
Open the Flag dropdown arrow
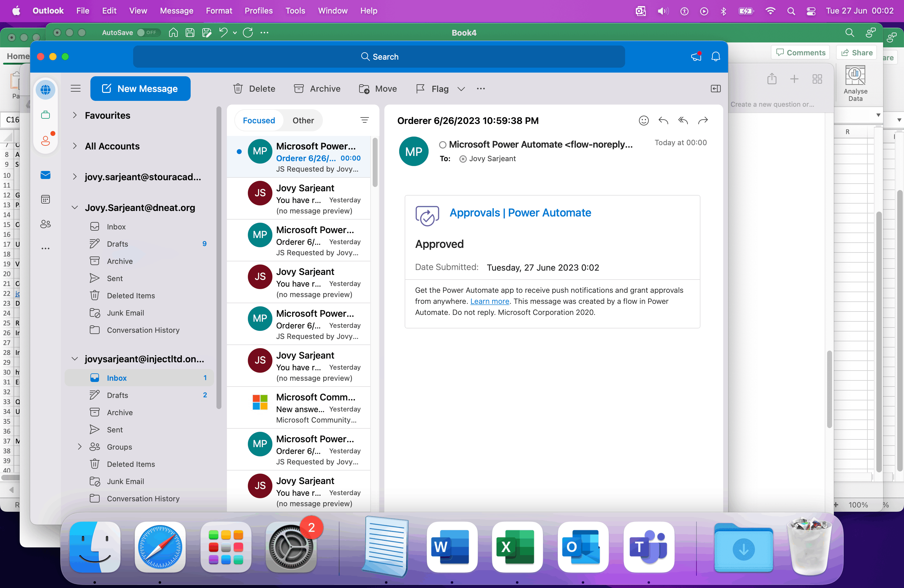click(x=461, y=89)
